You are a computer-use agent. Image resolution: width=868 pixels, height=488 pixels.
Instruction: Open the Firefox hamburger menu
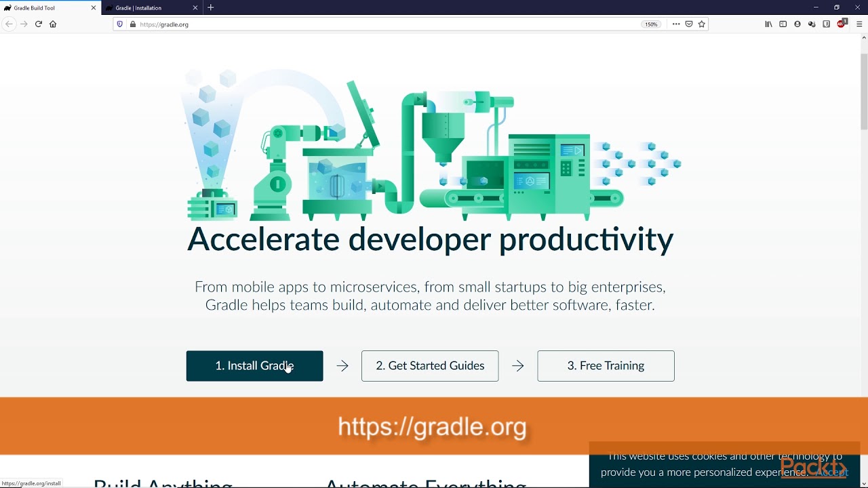pyautogui.click(x=859, y=24)
